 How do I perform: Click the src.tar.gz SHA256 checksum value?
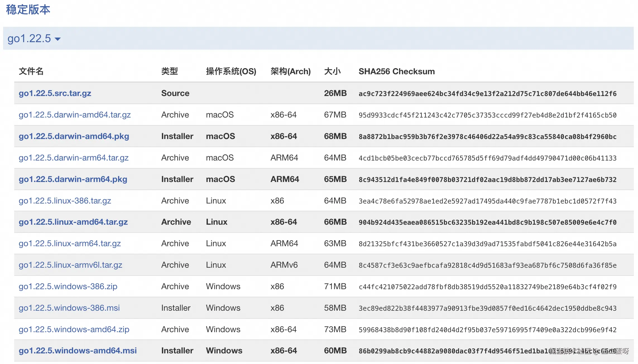tap(487, 94)
